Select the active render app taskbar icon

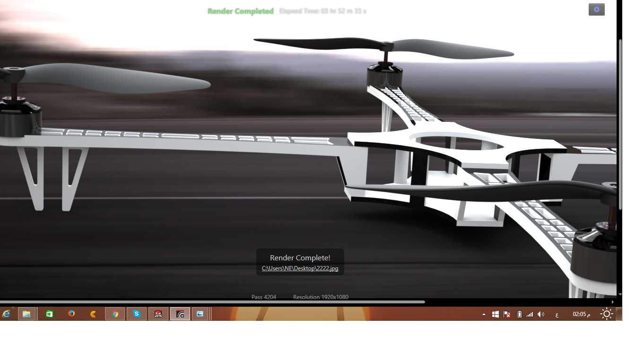point(180,314)
